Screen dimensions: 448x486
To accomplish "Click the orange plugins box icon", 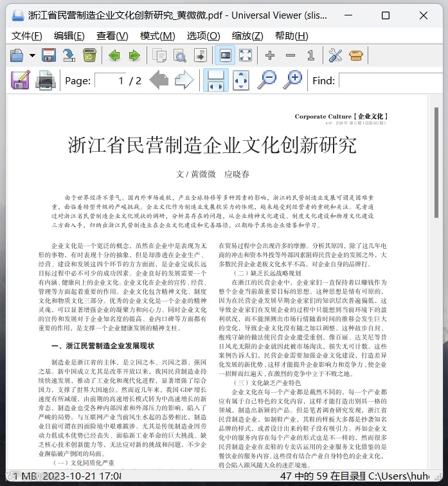I will [x=355, y=55].
